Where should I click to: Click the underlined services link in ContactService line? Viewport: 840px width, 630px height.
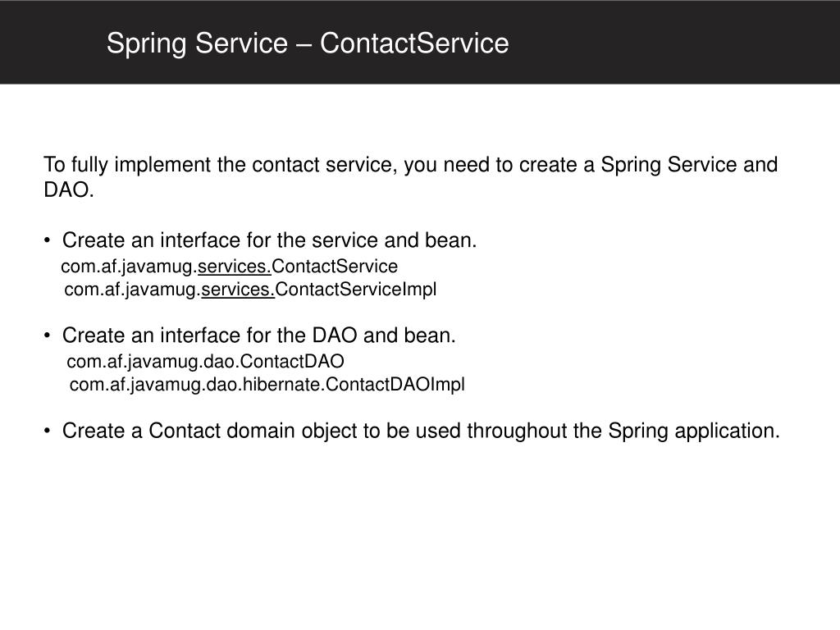click(x=235, y=267)
